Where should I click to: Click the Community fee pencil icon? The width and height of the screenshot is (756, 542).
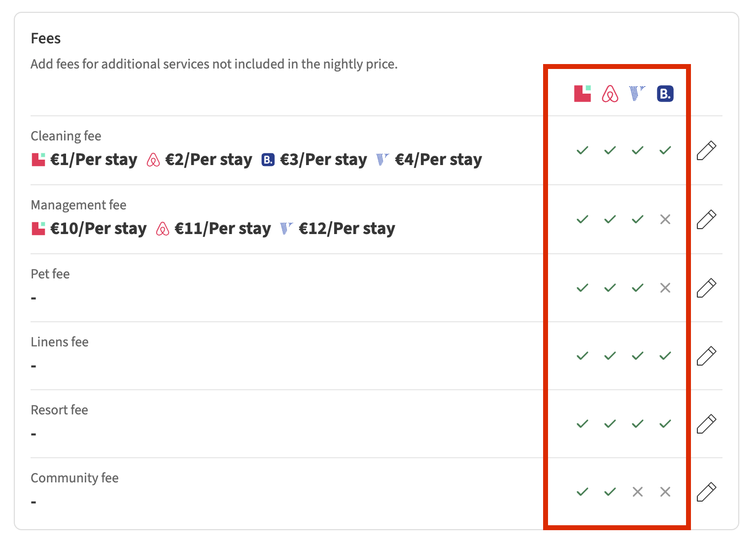[x=706, y=492]
